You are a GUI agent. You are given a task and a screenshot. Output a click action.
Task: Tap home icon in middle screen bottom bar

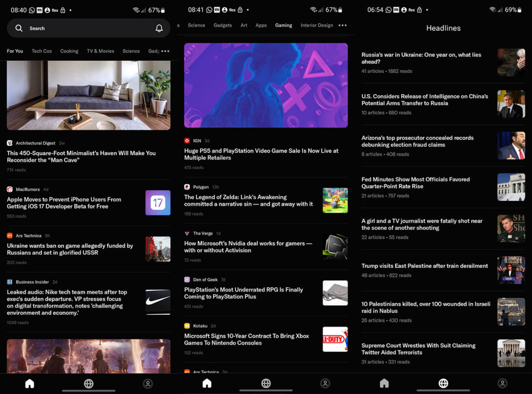(207, 383)
